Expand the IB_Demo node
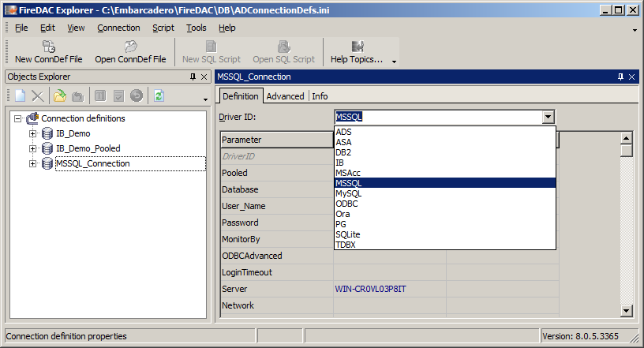This screenshot has width=644, height=348. point(32,134)
